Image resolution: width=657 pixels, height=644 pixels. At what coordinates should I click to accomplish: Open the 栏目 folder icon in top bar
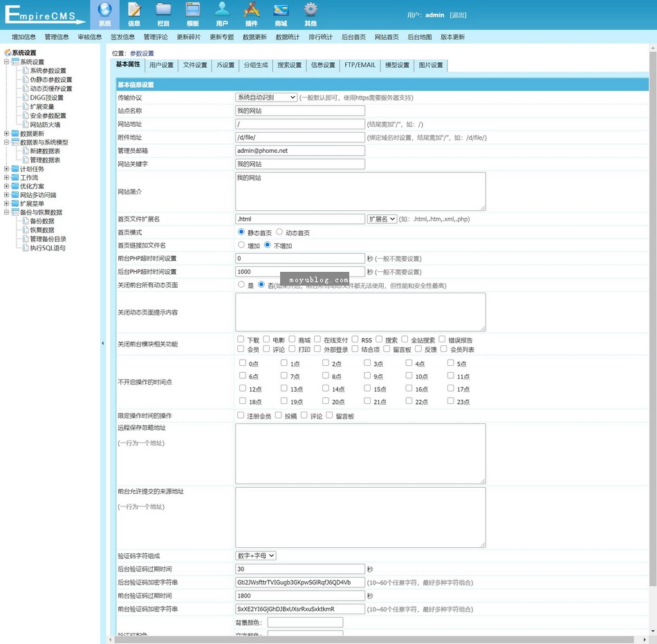[x=163, y=10]
